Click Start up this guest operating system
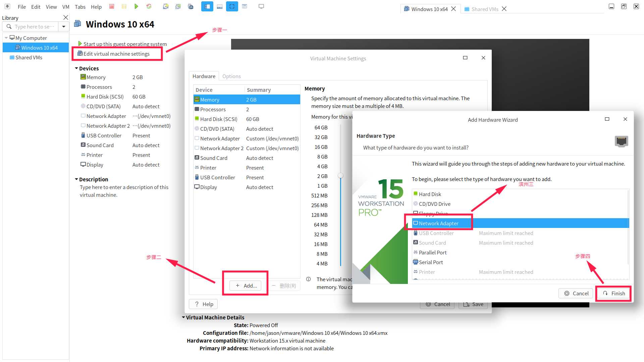644x362 pixels. pyautogui.click(x=125, y=44)
